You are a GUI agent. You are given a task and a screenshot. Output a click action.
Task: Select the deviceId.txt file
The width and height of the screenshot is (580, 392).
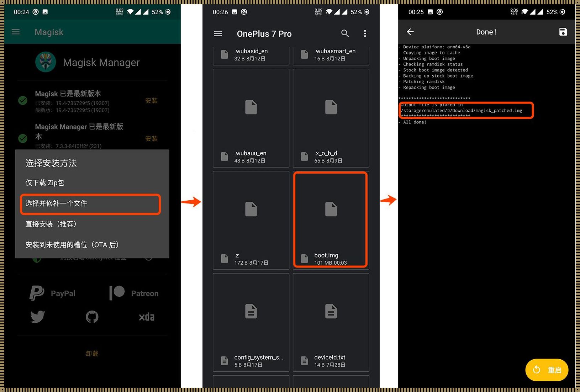pyautogui.click(x=331, y=322)
